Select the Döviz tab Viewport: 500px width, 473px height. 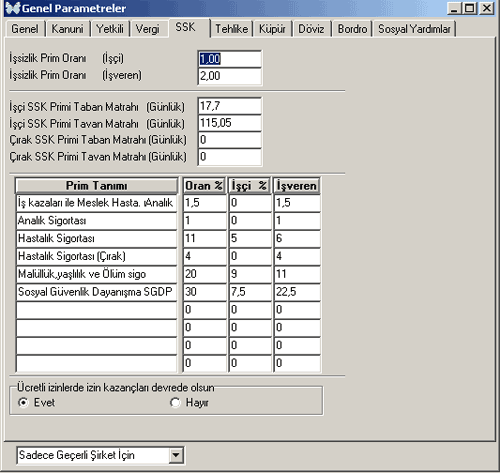311,29
